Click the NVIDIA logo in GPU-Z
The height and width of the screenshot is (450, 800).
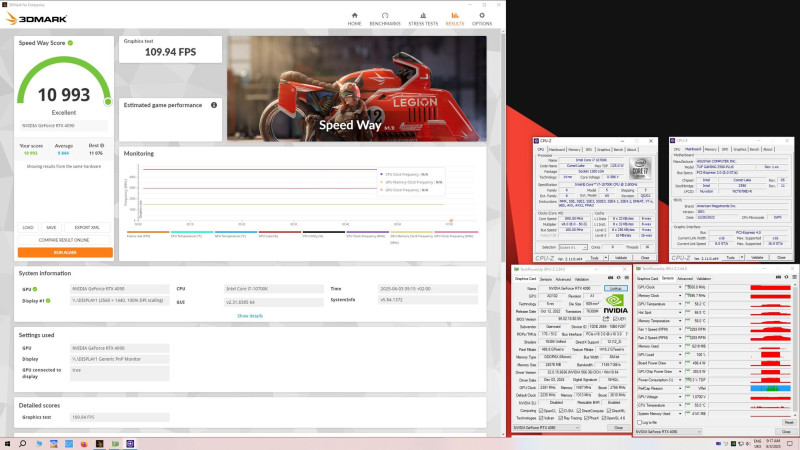click(616, 303)
